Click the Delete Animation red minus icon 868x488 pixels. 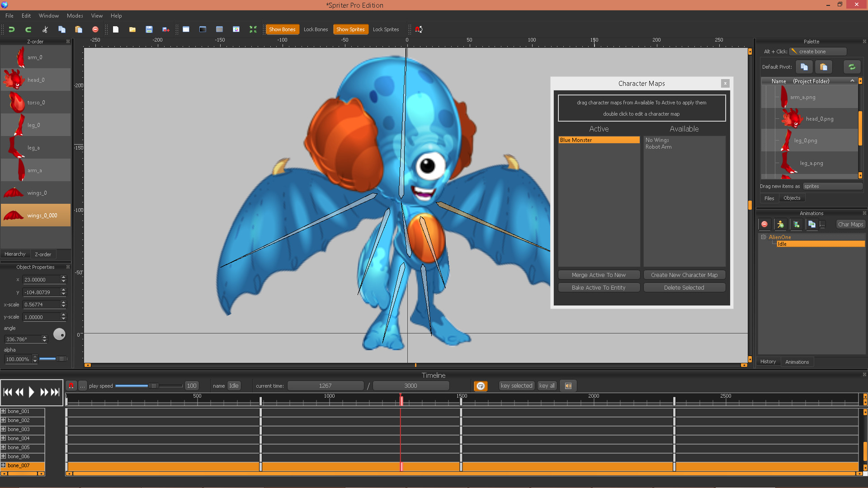[764, 224]
